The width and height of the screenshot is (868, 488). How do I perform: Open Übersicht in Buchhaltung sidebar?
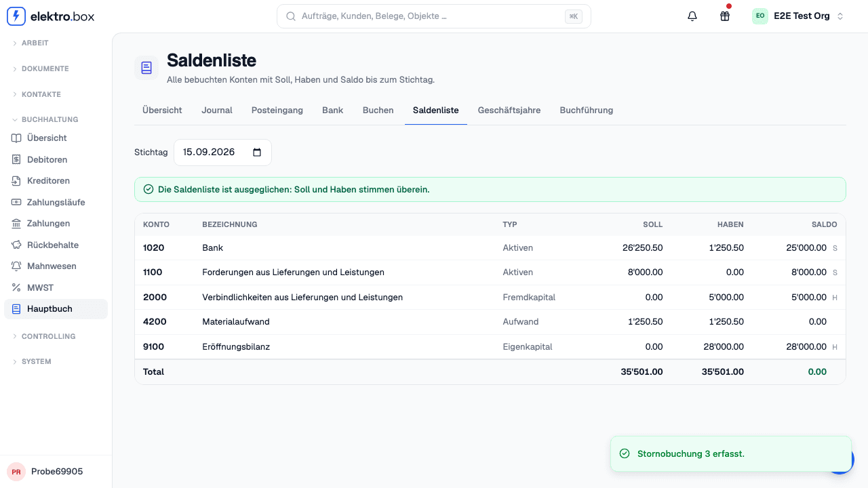(56, 138)
